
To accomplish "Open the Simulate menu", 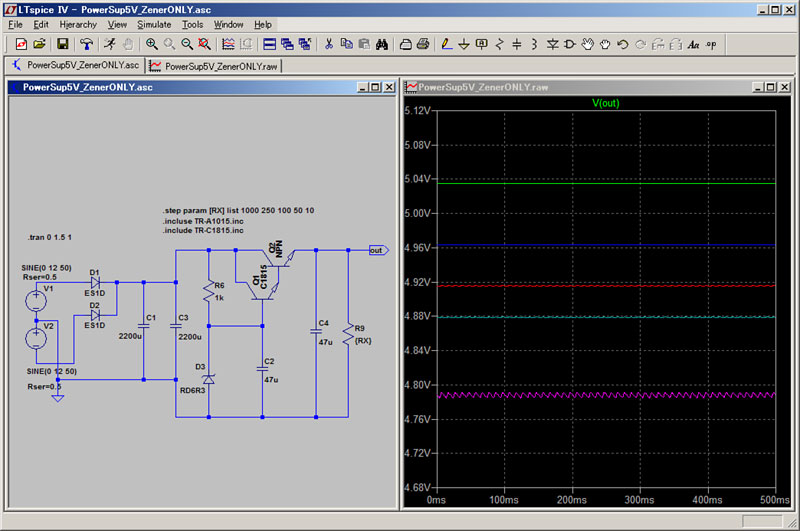I will 154,24.
